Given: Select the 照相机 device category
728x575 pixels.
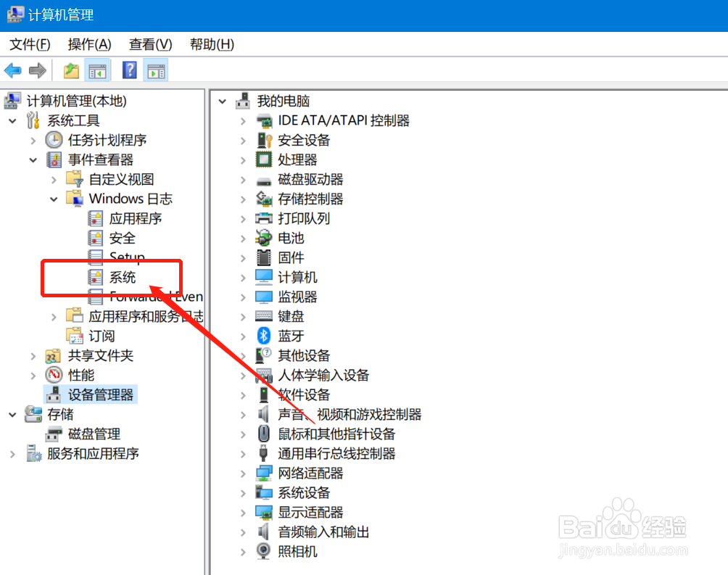Looking at the screenshot, I should coord(299,552).
